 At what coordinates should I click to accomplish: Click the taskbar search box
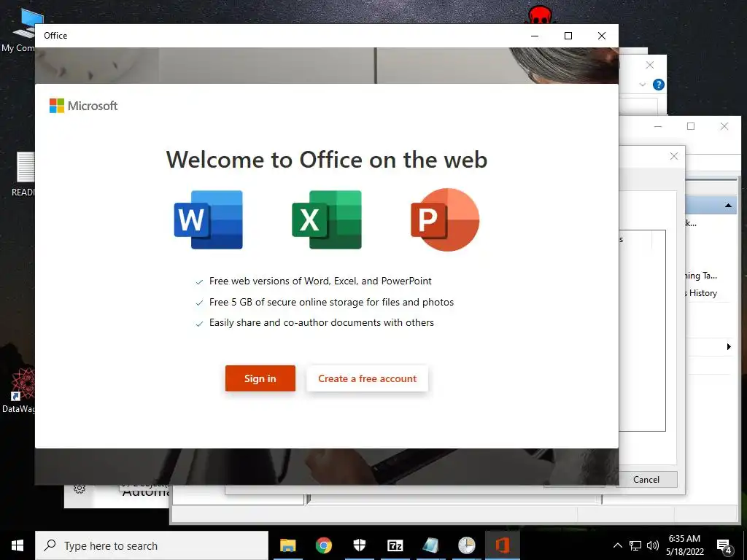pos(152,545)
